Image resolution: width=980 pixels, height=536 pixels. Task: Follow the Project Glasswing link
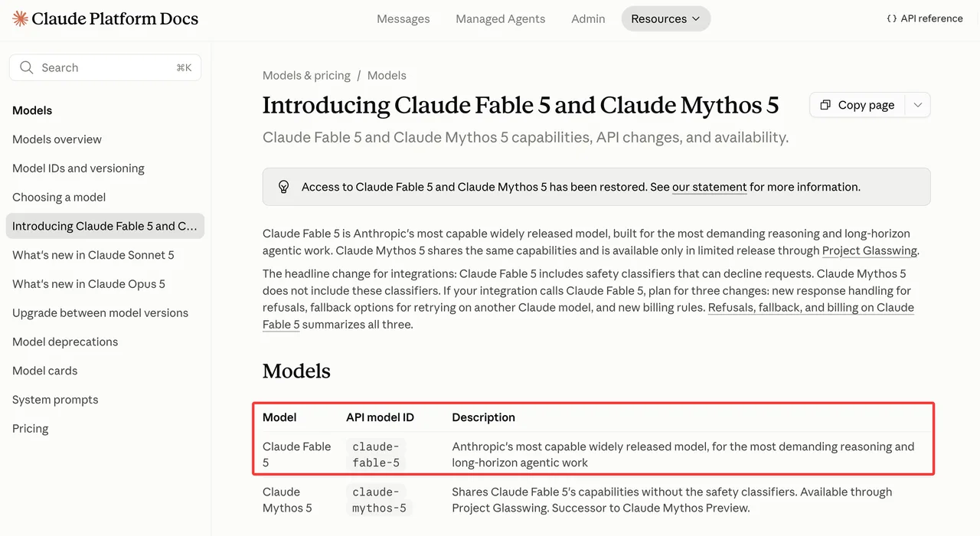point(869,250)
